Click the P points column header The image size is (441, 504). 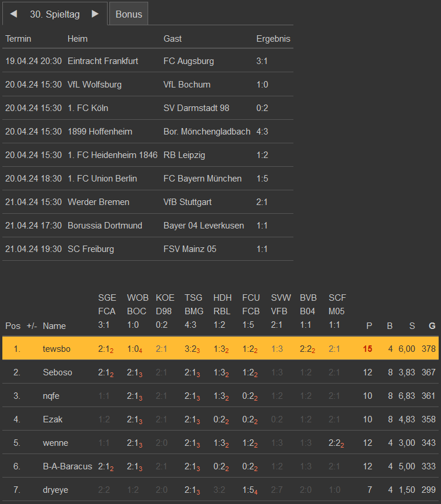pos(369,326)
